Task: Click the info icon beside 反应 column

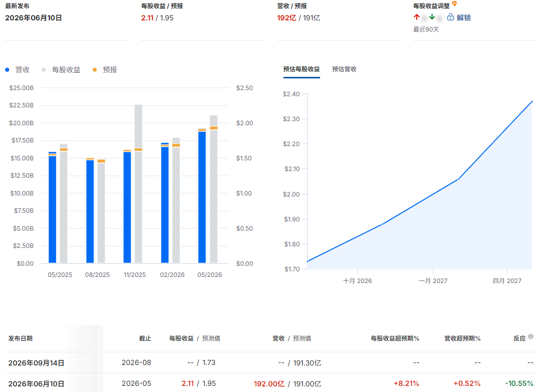Action: [531, 337]
